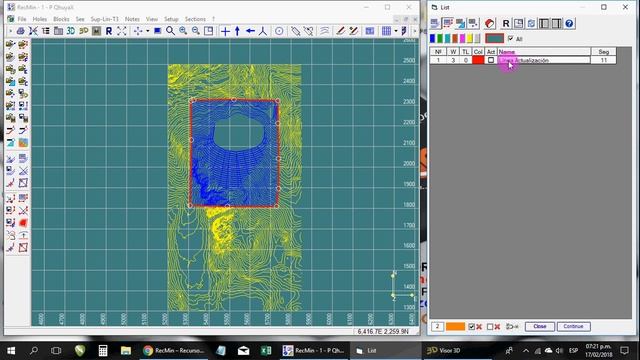Toggle the checked box beside first red X
The width and height of the screenshot is (640, 360).
point(471,327)
